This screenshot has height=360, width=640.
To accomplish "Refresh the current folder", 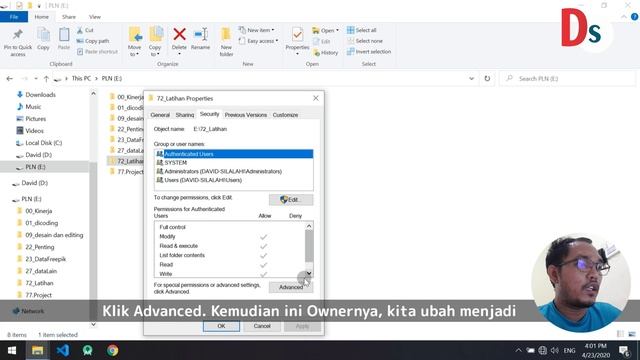I will tap(487, 78).
